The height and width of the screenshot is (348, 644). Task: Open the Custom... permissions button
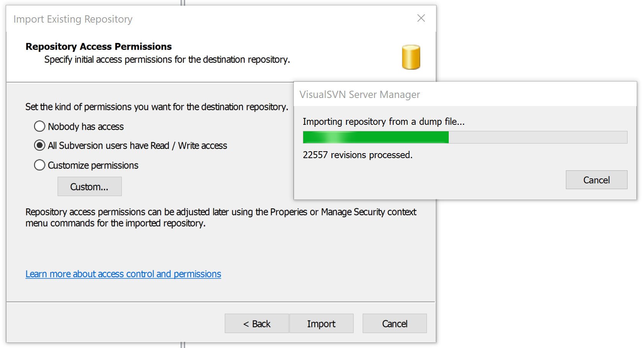tap(89, 186)
